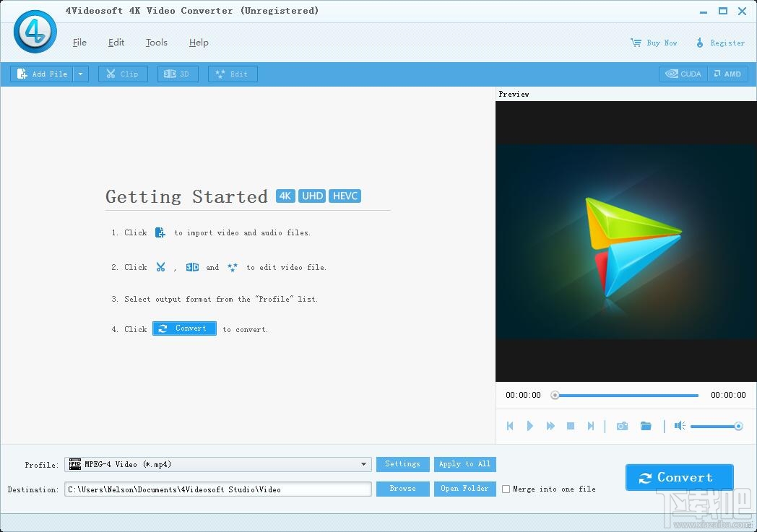Click the volume slider handle
The width and height of the screenshot is (757, 532).
click(738, 426)
